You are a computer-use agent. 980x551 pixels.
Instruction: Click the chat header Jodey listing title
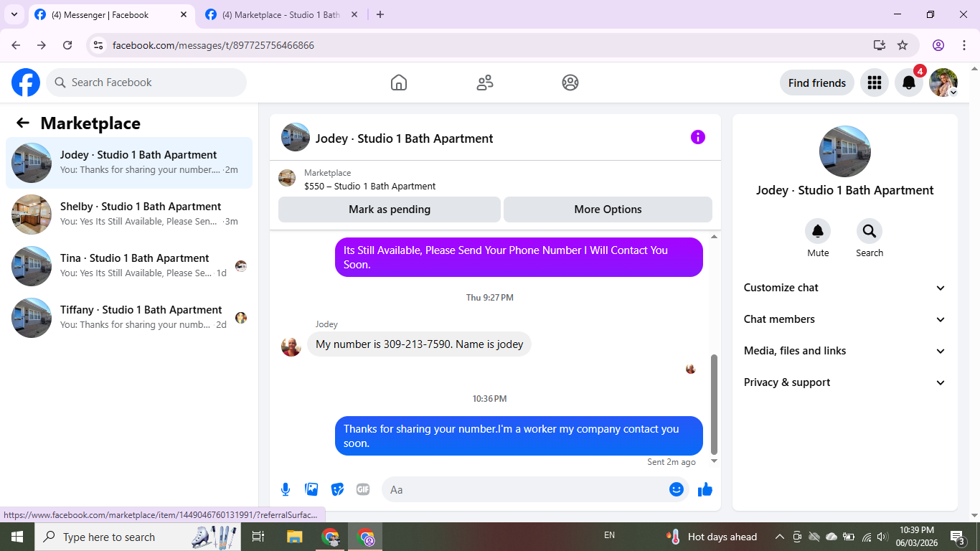pyautogui.click(x=404, y=138)
